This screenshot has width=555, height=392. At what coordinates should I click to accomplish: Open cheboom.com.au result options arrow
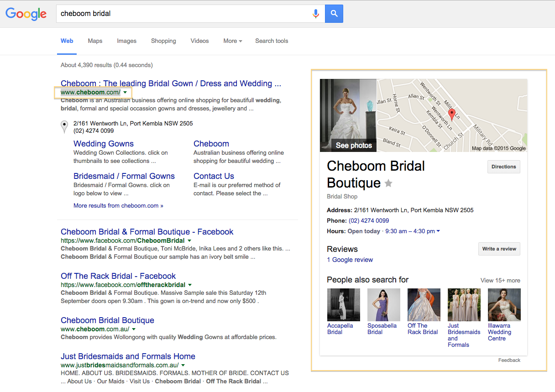click(x=134, y=329)
